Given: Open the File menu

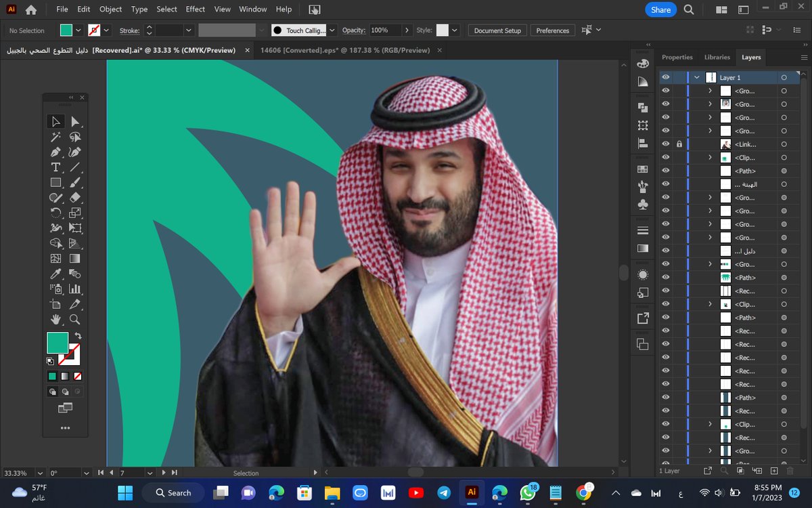Looking at the screenshot, I should [x=62, y=9].
